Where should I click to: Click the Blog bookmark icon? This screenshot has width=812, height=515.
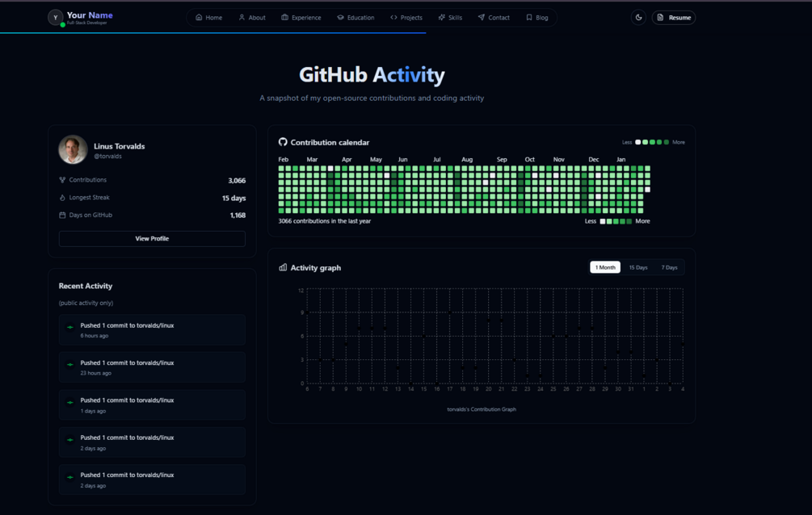click(x=528, y=18)
